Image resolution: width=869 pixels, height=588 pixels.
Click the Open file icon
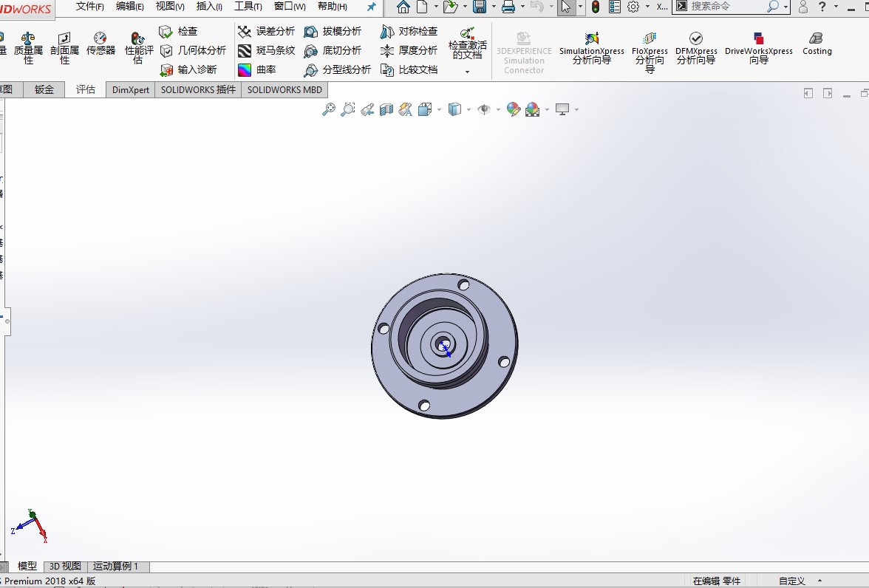tap(451, 7)
